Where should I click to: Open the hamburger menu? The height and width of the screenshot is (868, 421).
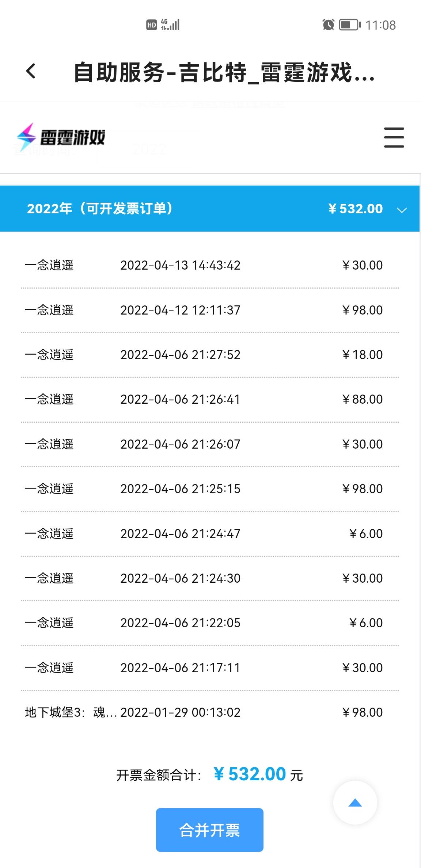pos(394,137)
